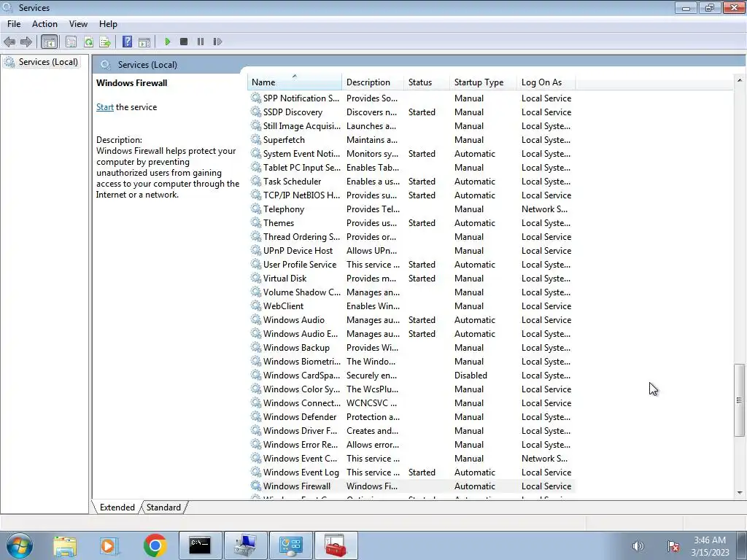The height and width of the screenshot is (560, 747).
Task: Click the volume speaker tray icon
Action: point(638,546)
